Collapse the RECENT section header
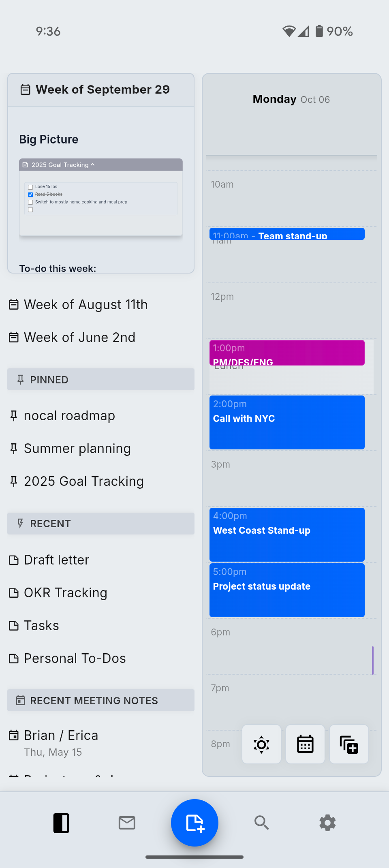 100,524
